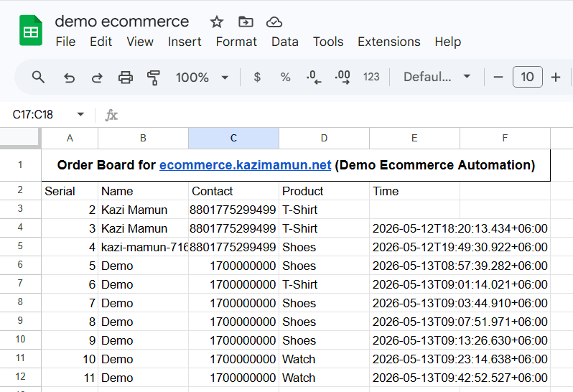Open the Insert menu
The height and width of the screenshot is (392, 573).
coord(185,42)
